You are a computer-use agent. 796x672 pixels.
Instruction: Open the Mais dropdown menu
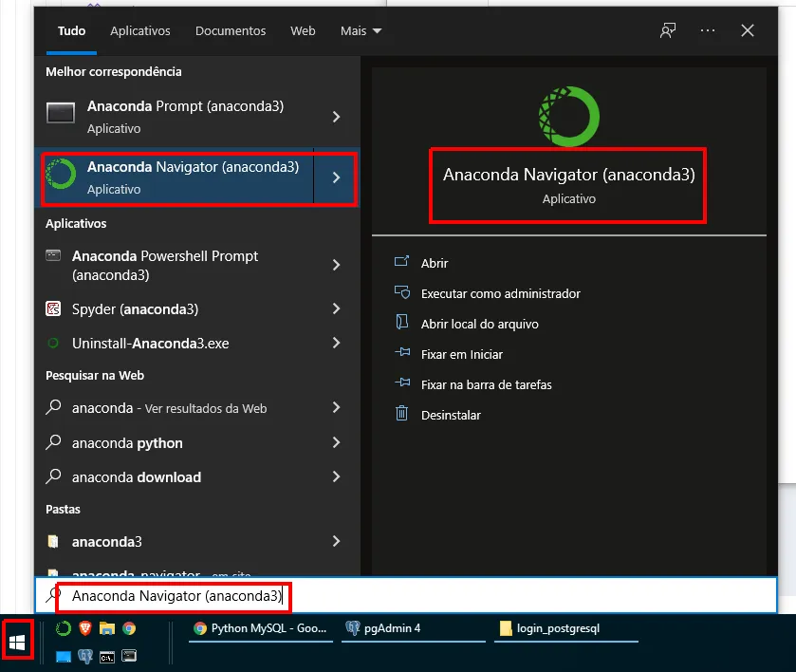click(x=361, y=31)
